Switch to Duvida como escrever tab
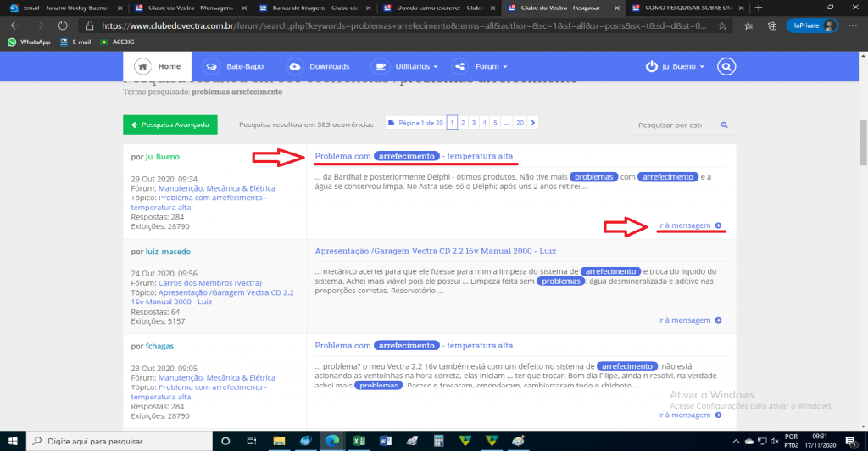Viewport: 868px width, 451px height. pos(440,8)
